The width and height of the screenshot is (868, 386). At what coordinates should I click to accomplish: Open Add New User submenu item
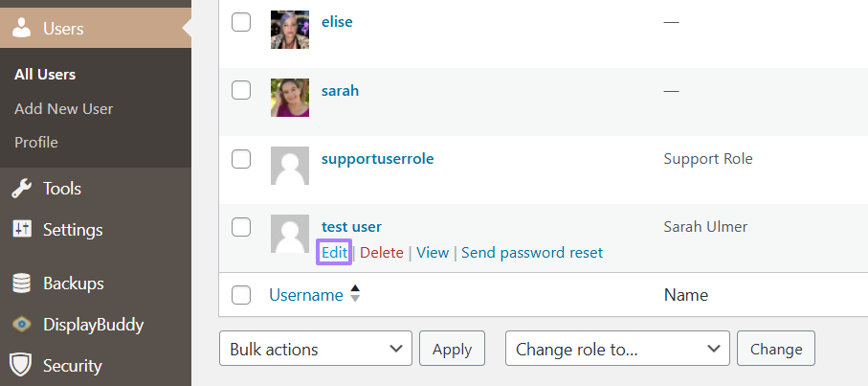point(64,109)
